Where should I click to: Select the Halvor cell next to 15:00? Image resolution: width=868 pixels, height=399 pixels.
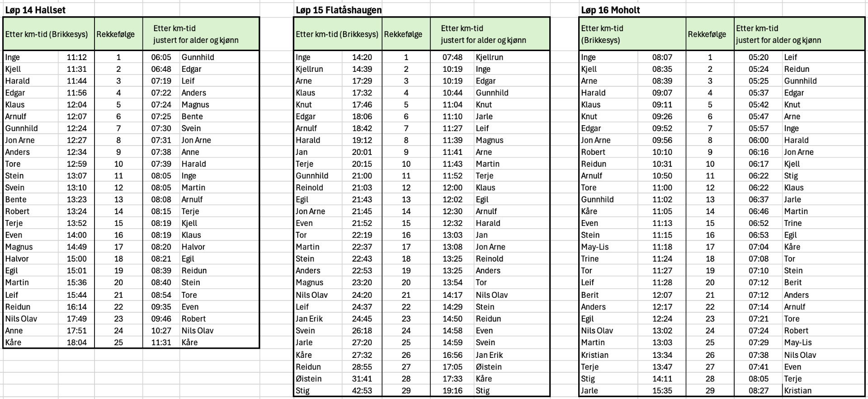[17, 259]
